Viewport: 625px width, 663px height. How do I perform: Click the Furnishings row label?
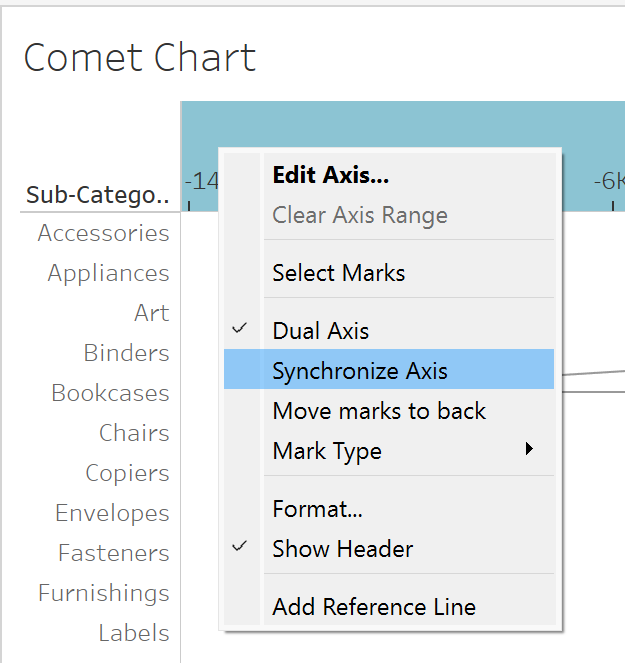point(103,593)
